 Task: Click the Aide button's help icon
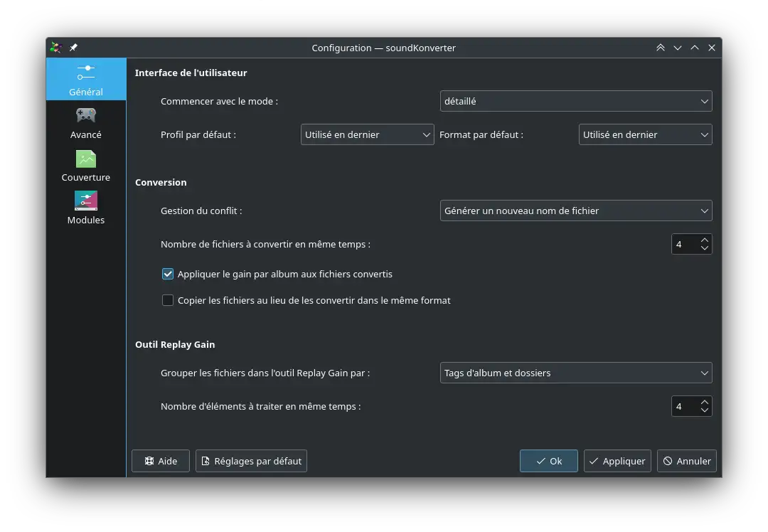tap(149, 461)
